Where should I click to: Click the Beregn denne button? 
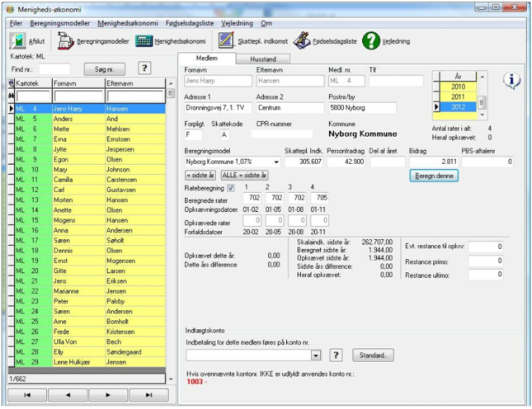click(x=434, y=176)
